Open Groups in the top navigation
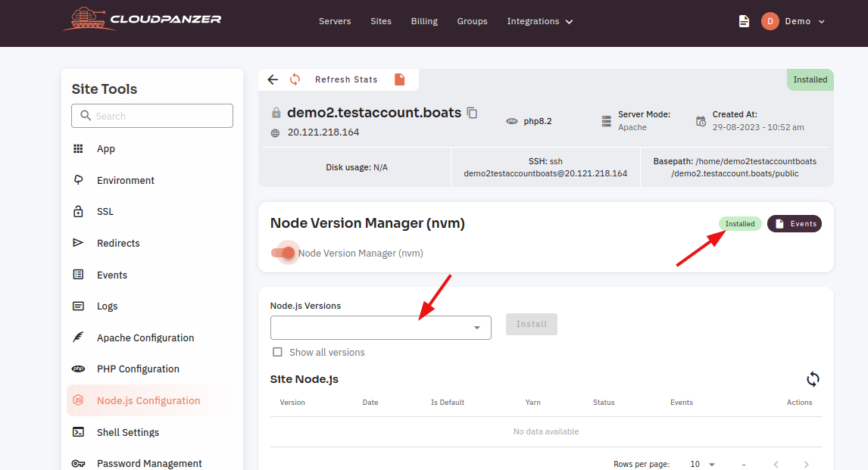Viewport: 868px width, 470px height. pyautogui.click(x=472, y=21)
